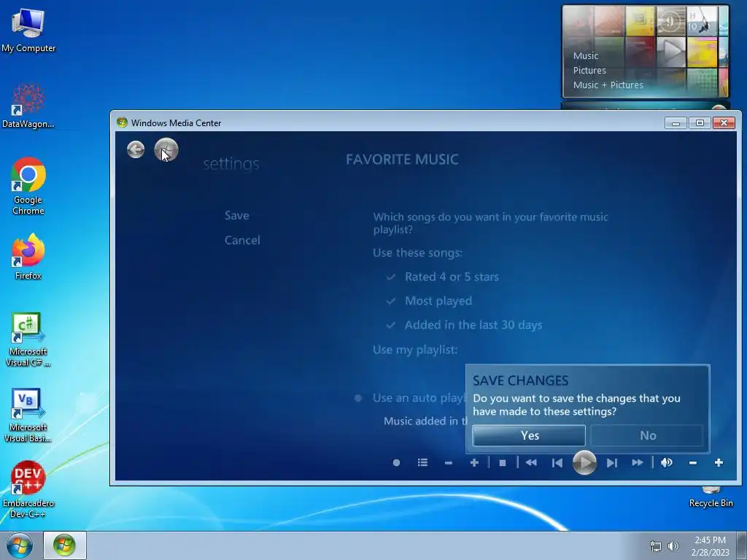
Task: Click the taskbar clock showing 2:45 PM
Action: coord(710,546)
